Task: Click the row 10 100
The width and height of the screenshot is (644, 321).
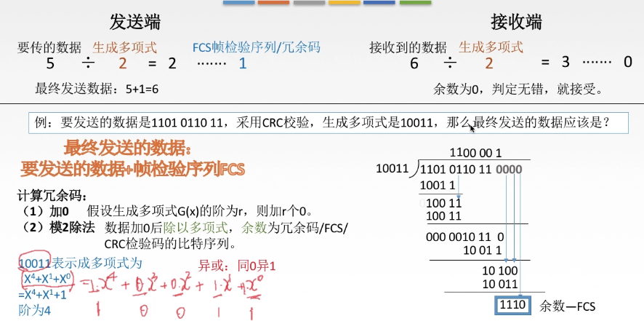Action: click(499, 271)
